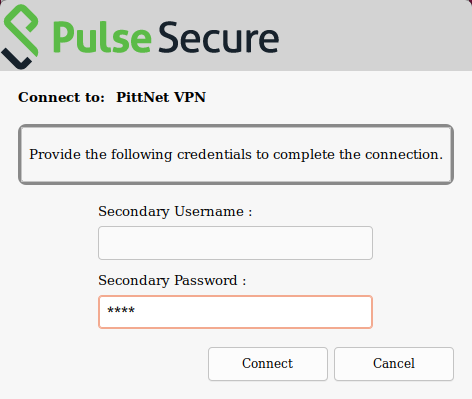This screenshot has width=472, height=399.
Task: Click the PittNet VPN connection name
Action: (161, 97)
